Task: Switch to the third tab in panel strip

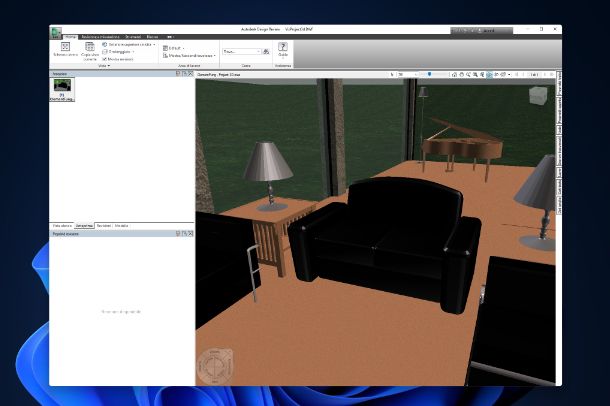Action: click(x=103, y=226)
